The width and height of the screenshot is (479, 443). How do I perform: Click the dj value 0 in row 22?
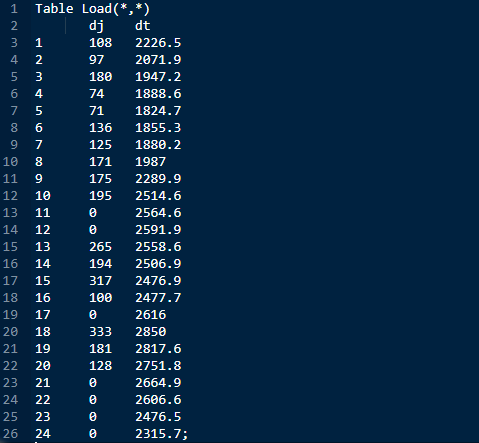93,400
